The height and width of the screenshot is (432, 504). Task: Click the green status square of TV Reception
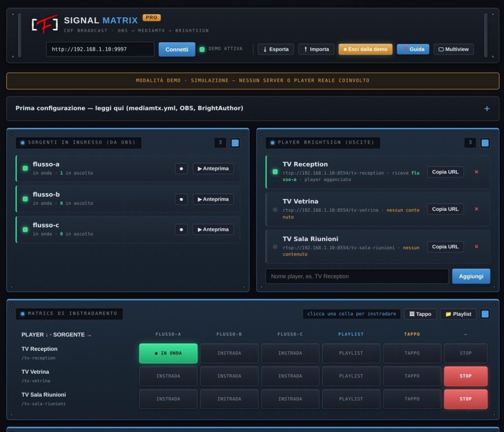click(x=275, y=172)
